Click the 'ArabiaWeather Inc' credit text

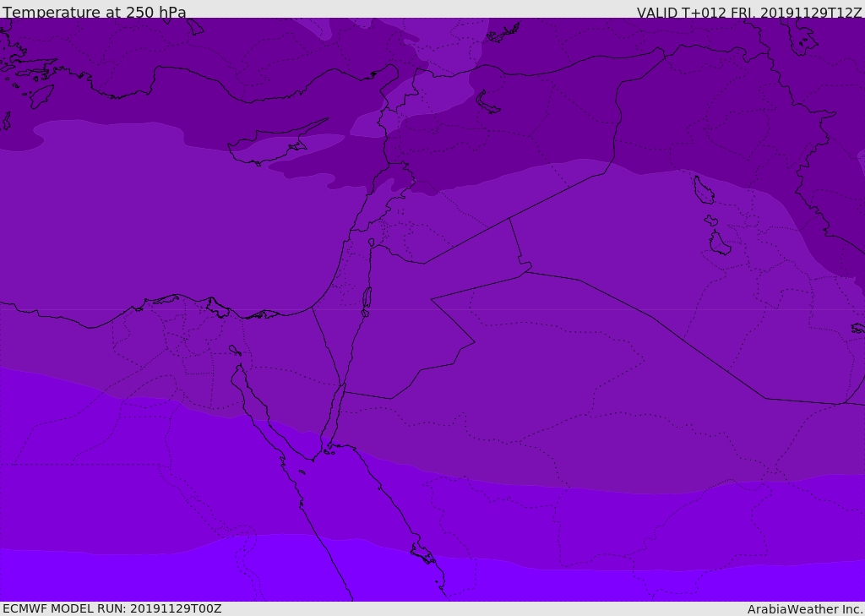coord(805,609)
